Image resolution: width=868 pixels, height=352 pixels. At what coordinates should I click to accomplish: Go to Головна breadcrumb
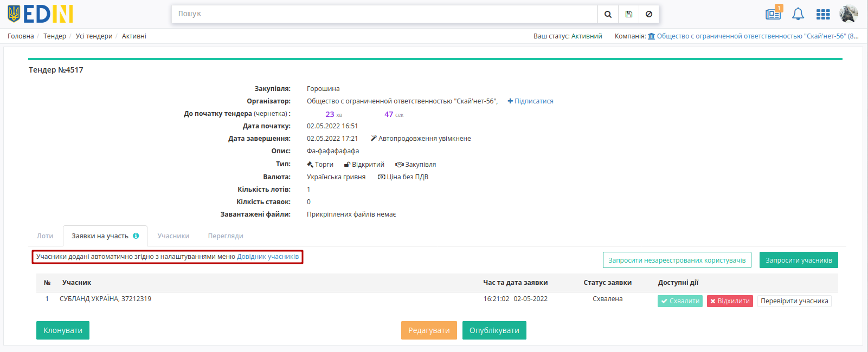pyautogui.click(x=21, y=36)
